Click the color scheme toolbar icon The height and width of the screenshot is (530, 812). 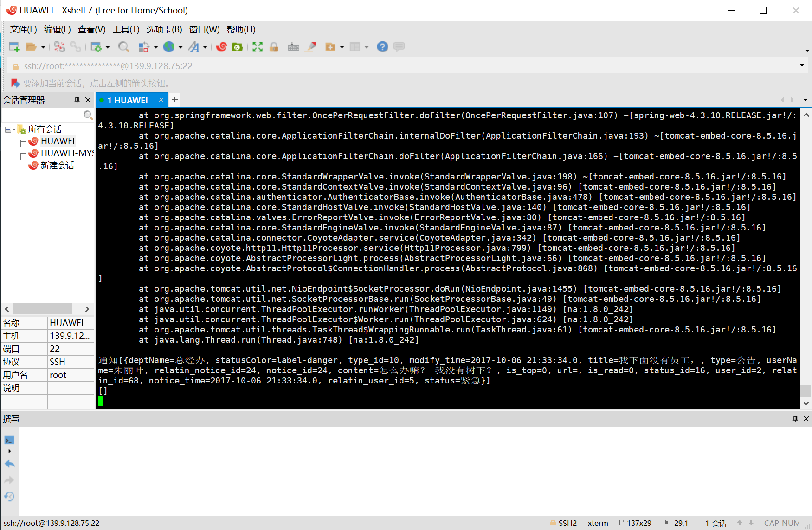tap(144, 47)
